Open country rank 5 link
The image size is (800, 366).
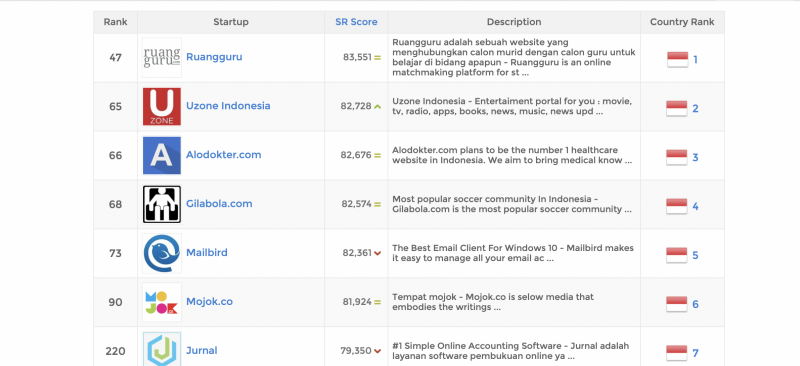[695, 255]
